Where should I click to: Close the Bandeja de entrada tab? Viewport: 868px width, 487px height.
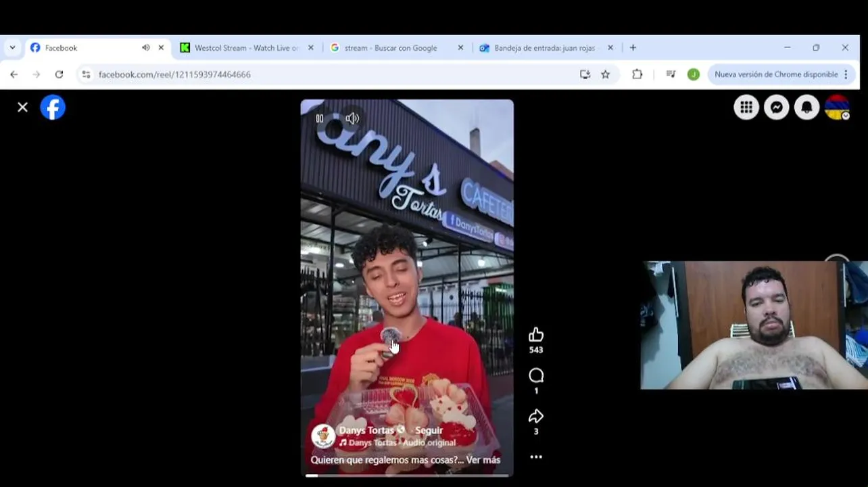(x=610, y=48)
